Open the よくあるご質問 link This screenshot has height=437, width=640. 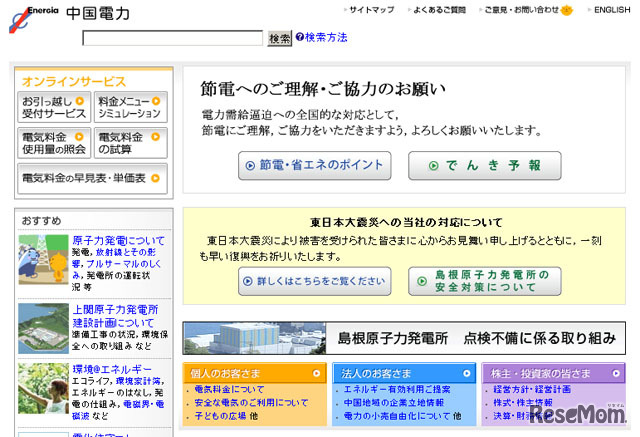(x=439, y=10)
